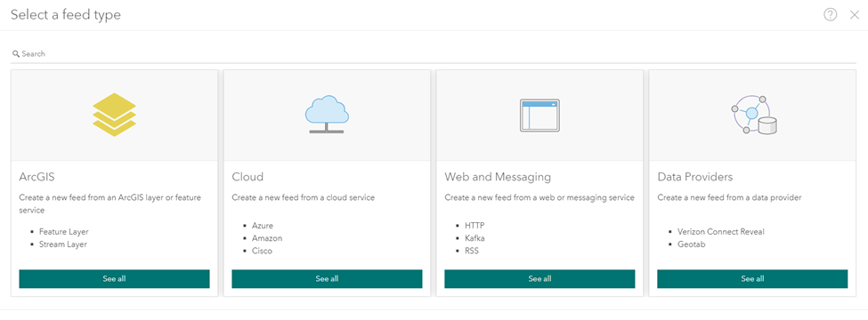Select the Data Providers card title
Viewport: 868px width, 320px height.
coord(694,177)
